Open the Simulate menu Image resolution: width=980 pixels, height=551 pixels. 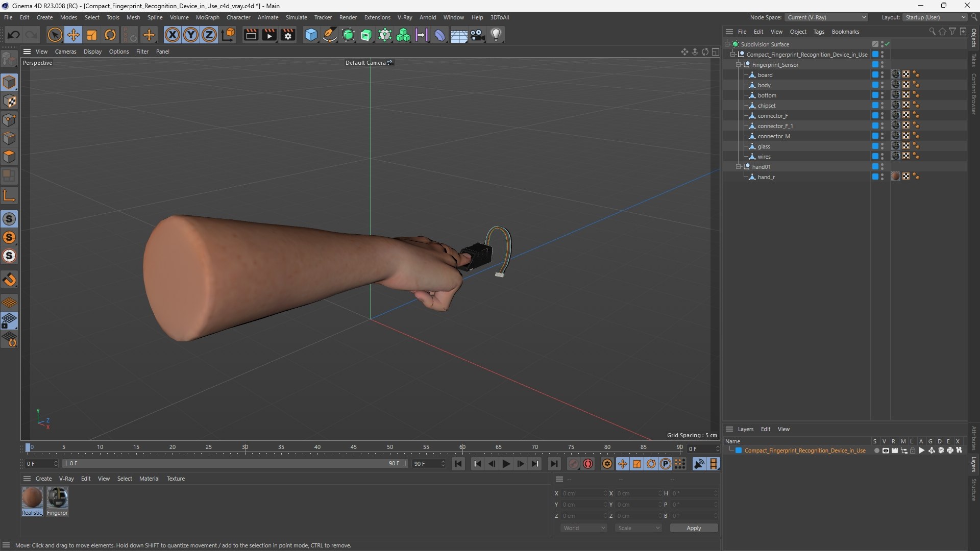click(x=296, y=17)
